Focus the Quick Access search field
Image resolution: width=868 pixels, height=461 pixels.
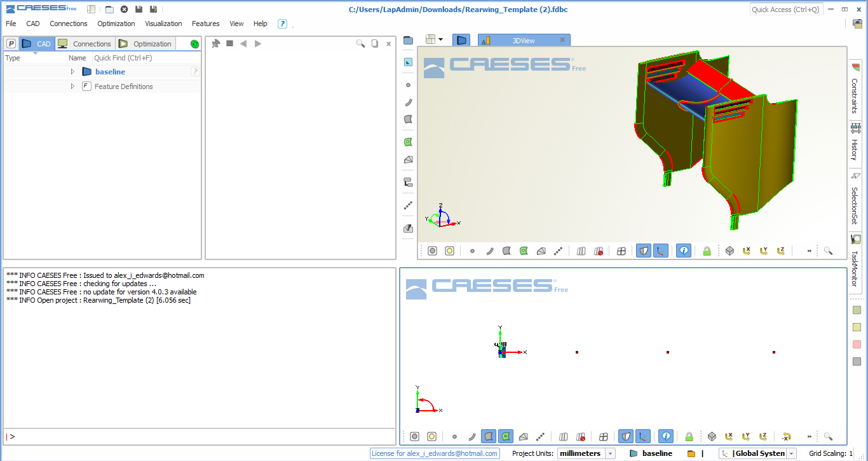(x=787, y=10)
